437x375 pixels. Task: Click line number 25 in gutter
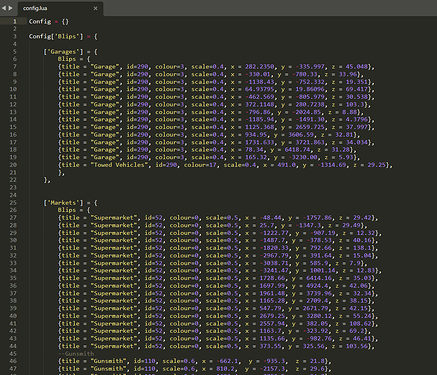click(13, 203)
